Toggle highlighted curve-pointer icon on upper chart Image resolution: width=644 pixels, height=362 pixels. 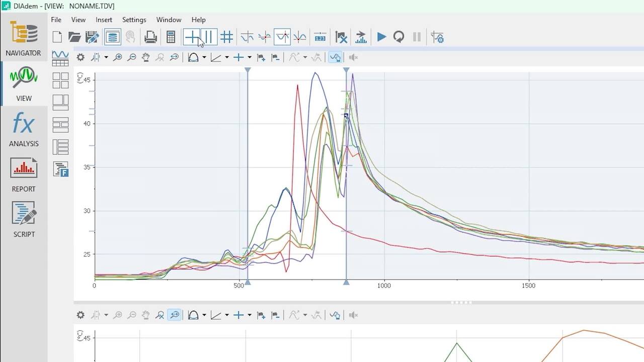point(335,57)
